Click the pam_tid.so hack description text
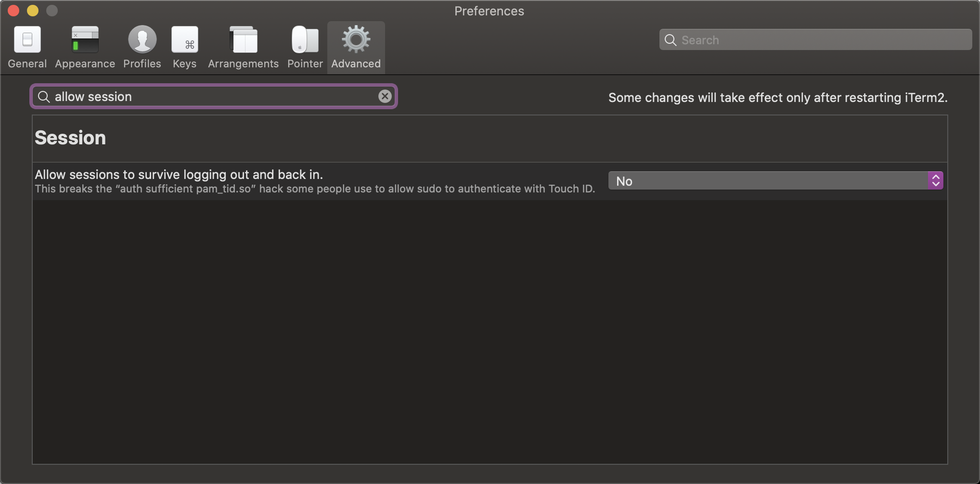980x484 pixels. 315,189
